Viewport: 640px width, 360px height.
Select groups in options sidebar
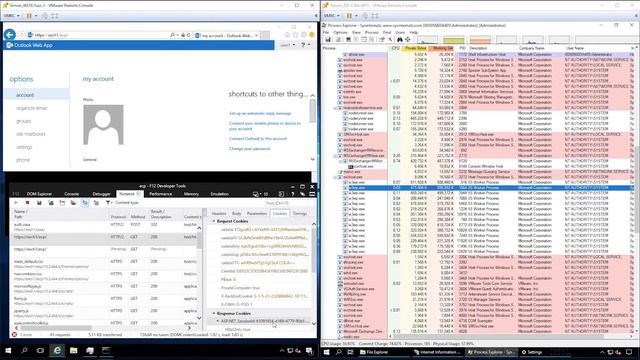(x=24, y=121)
